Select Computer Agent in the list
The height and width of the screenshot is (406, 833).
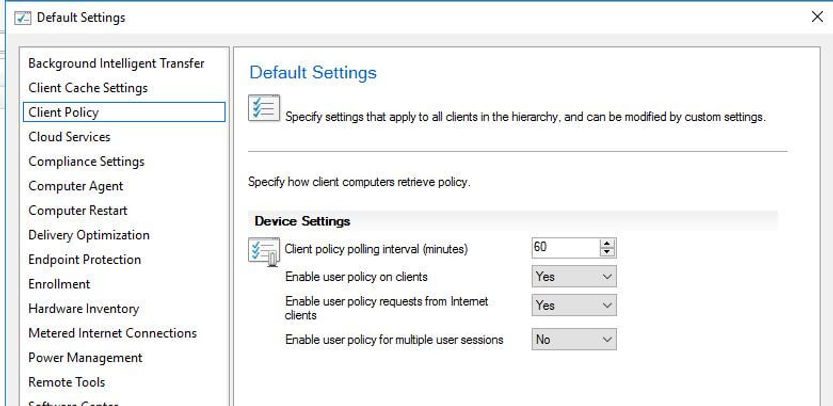pyautogui.click(x=76, y=186)
